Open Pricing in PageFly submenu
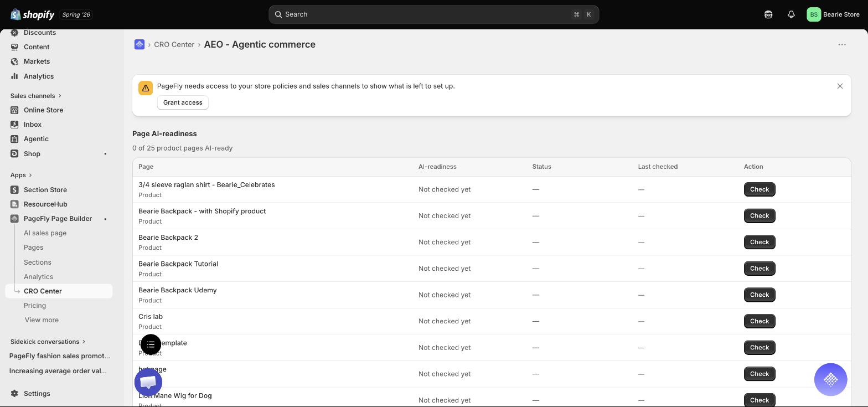 [x=34, y=306]
